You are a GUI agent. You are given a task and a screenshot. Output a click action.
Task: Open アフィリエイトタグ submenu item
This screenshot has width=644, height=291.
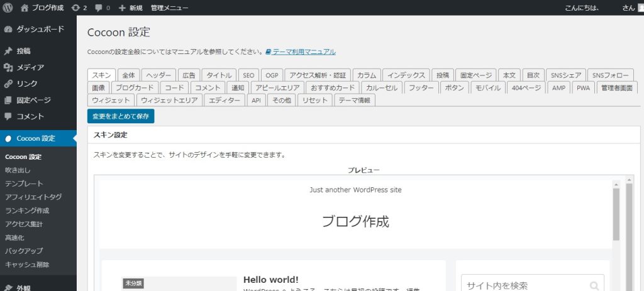[33, 197]
